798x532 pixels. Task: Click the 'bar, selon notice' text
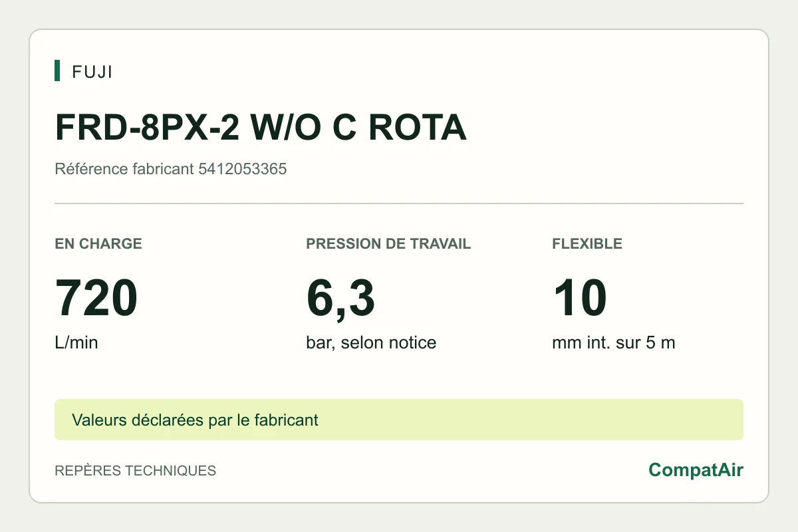pos(371,343)
